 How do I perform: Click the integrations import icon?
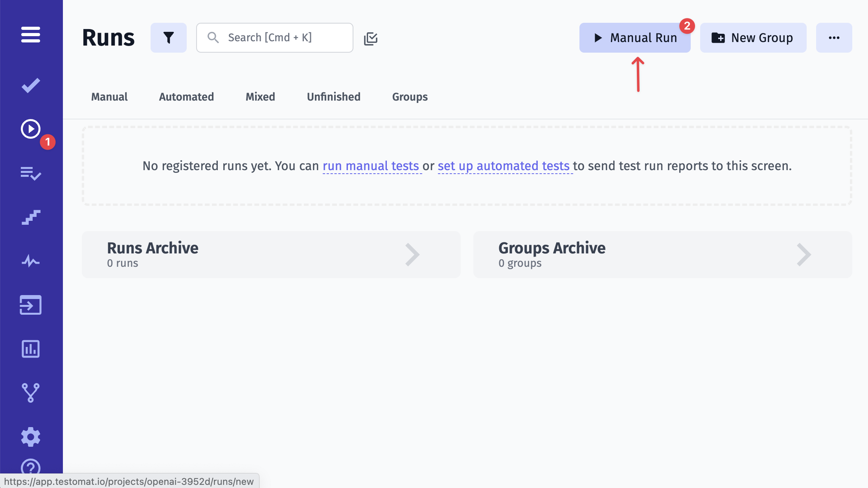[x=31, y=305]
